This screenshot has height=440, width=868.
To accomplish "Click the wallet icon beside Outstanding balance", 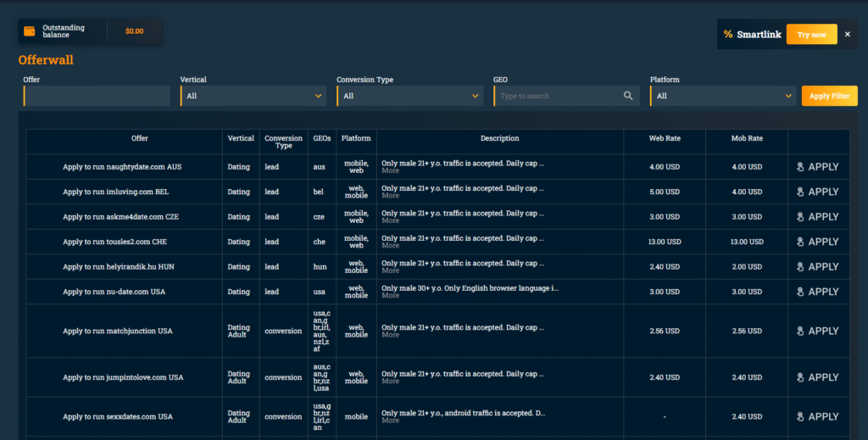I will coord(30,31).
